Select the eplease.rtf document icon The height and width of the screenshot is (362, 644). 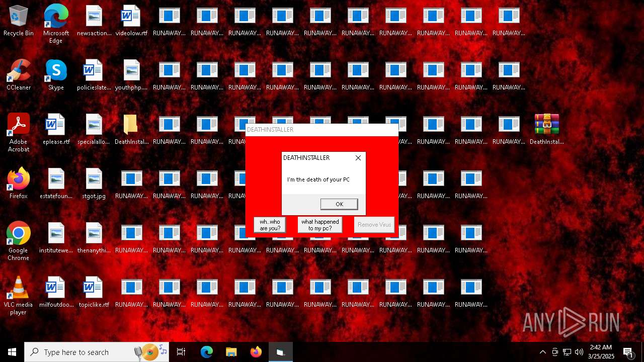[x=56, y=129]
